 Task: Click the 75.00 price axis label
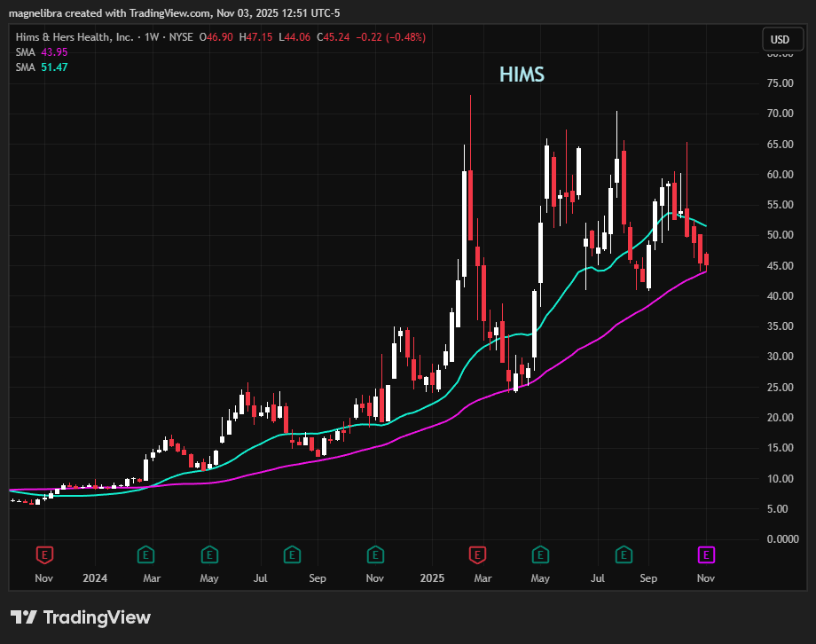click(x=781, y=83)
